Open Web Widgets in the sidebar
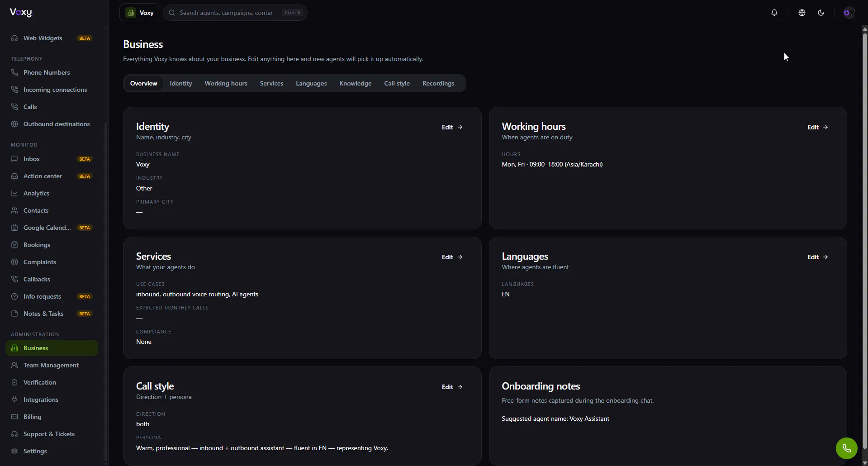Screen dimensions: 868x466 [52, 38]
